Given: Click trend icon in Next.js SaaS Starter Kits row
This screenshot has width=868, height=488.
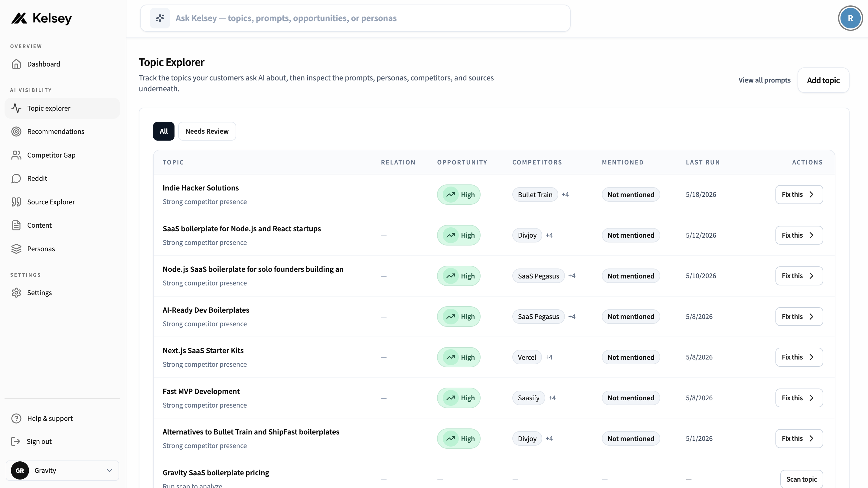Looking at the screenshot, I should (x=451, y=357).
